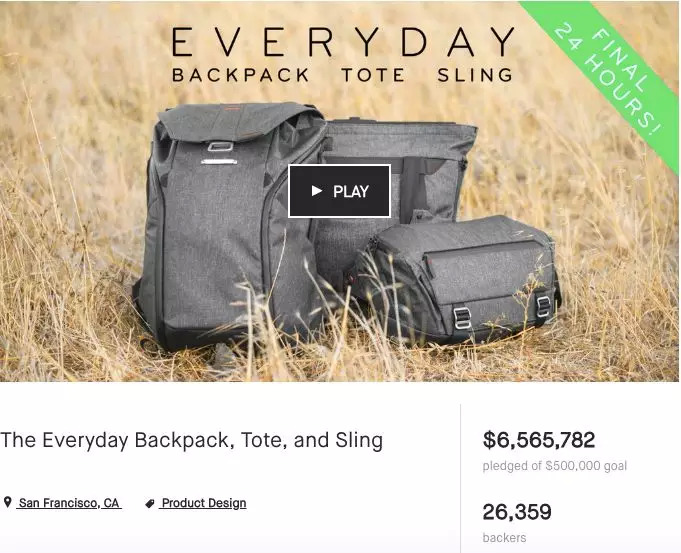Viewport: 681px width, 553px height.
Task: Click the EVERYDAY heading in the video
Action: pyautogui.click(x=343, y=42)
